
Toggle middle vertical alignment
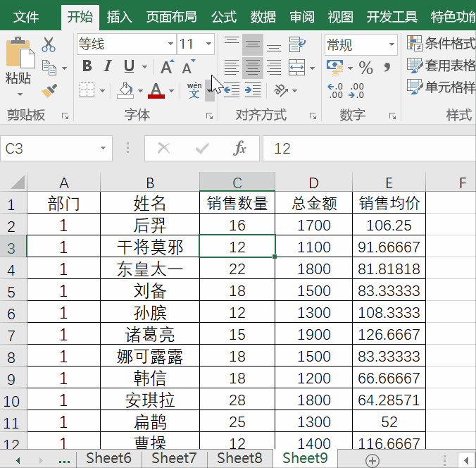pos(253,44)
